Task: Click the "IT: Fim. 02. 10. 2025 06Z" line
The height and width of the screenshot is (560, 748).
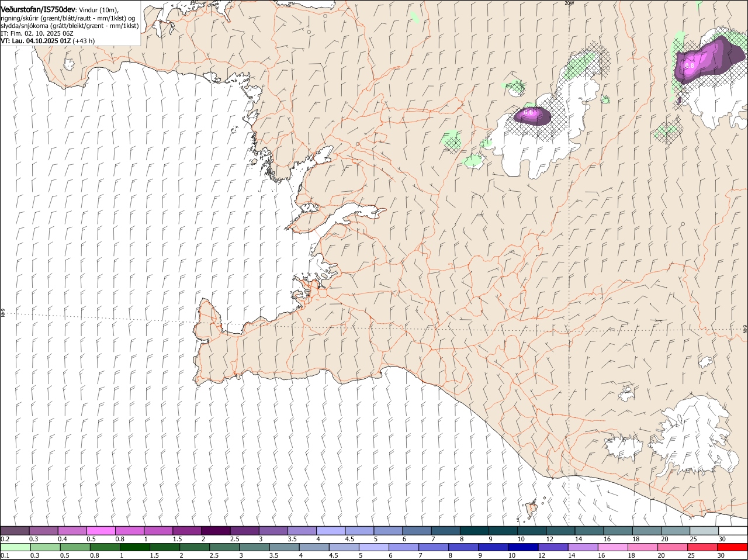Action: click(36, 33)
